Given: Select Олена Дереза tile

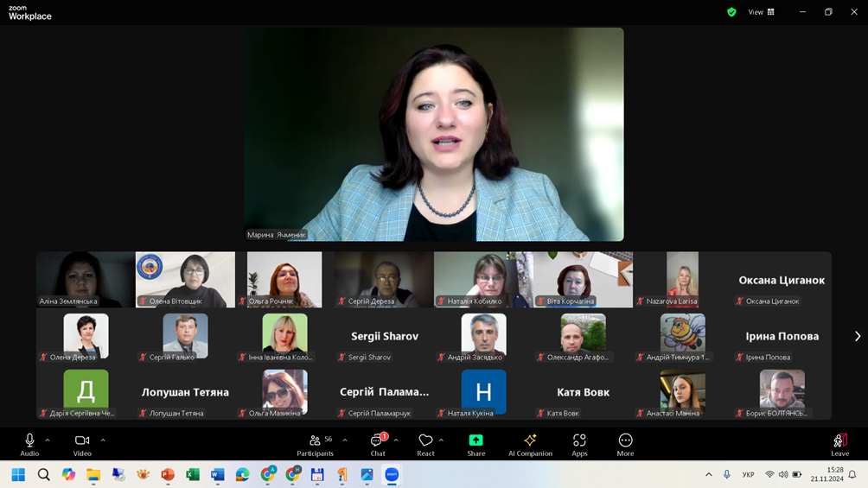Looking at the screenshot, I should [86, 336].
